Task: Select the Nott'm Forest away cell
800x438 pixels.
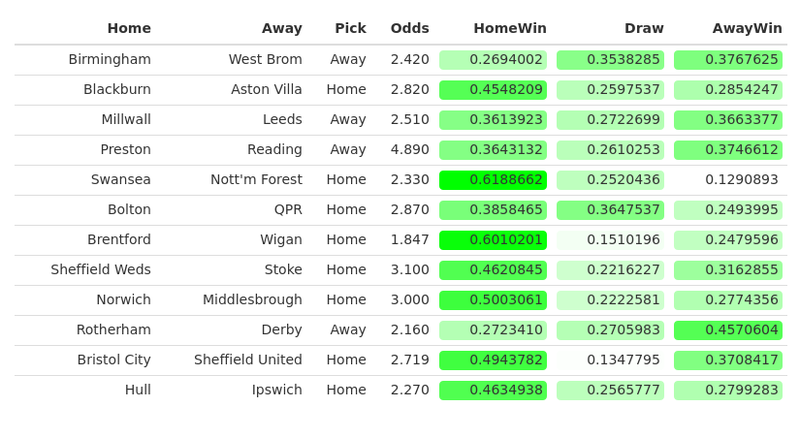Action: coord(256,180)
